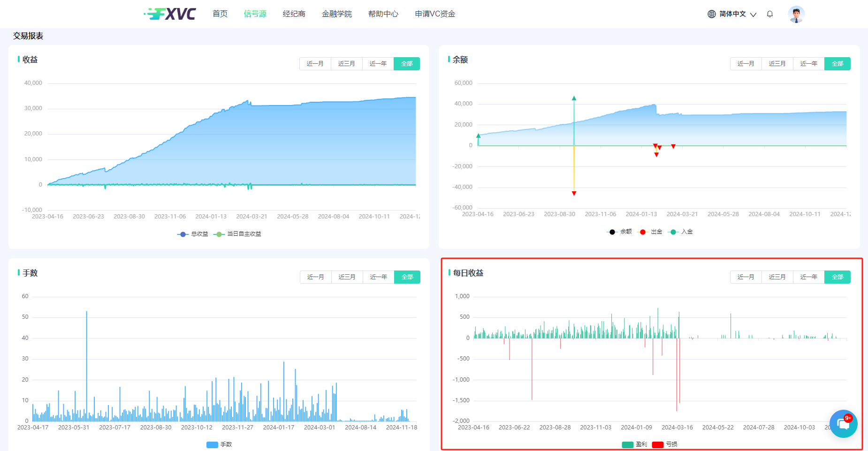Screen dimensions: 868x451
Task: Hide the 当日自主收益 legend series
Action: [x=237, y=234]
